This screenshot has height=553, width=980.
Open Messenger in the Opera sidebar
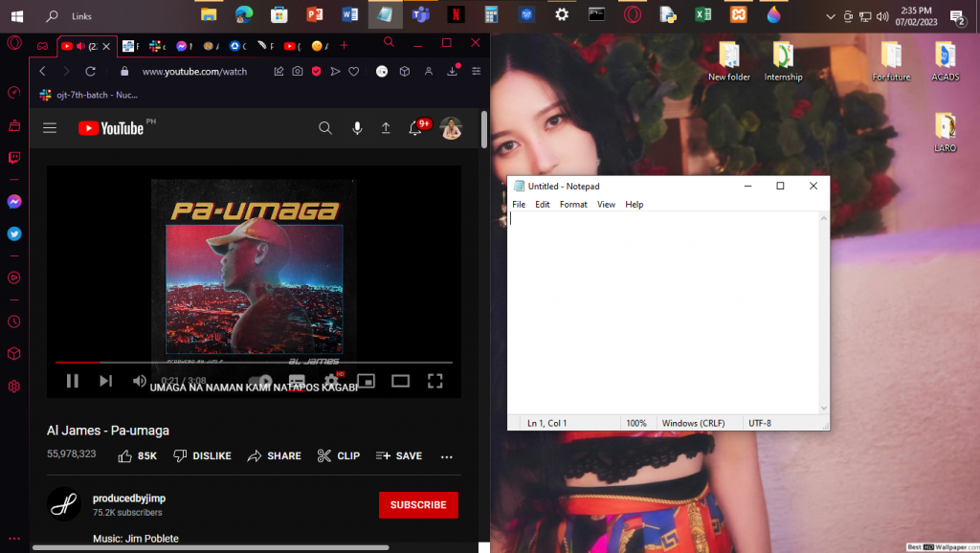14,201
